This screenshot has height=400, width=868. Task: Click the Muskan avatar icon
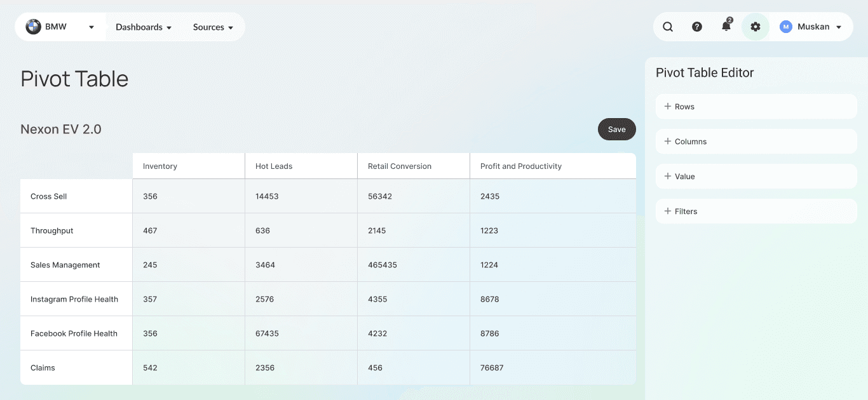786,27
